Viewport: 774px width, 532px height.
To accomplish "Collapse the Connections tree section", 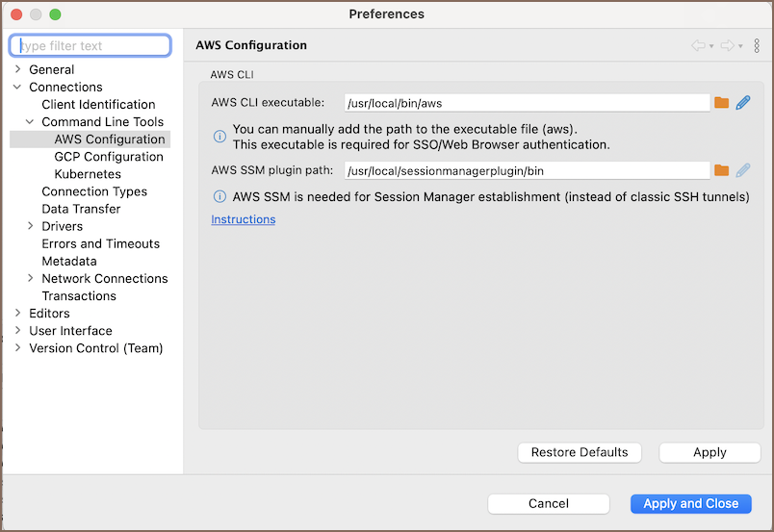I will (x=18, y=87).
